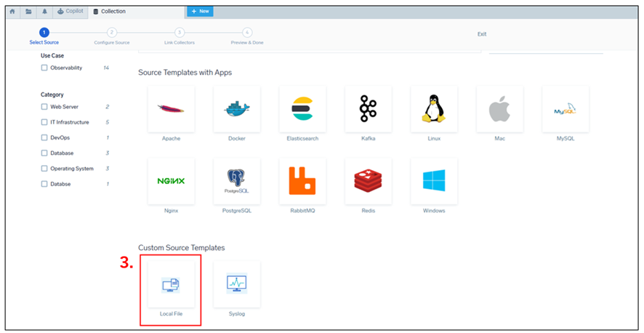This screenshot has width=644, height=333.
Task: Enable the Operating System filter
Action: click(x=44, y=169)
